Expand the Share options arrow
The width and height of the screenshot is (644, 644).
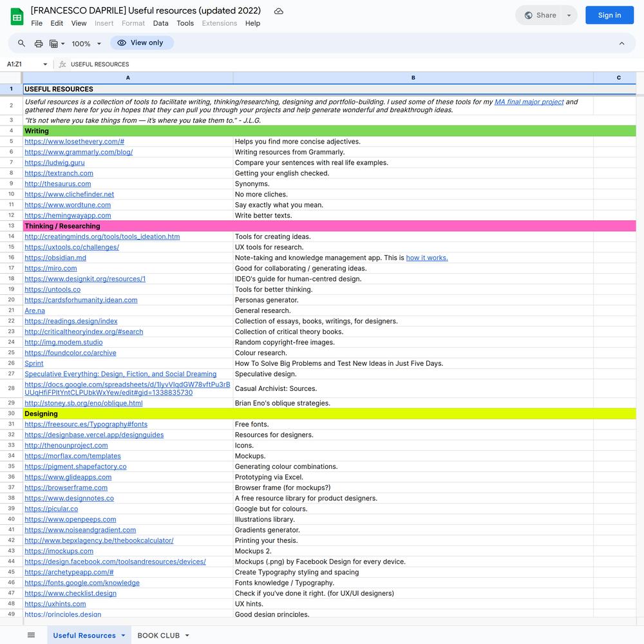tap(569, 15)
